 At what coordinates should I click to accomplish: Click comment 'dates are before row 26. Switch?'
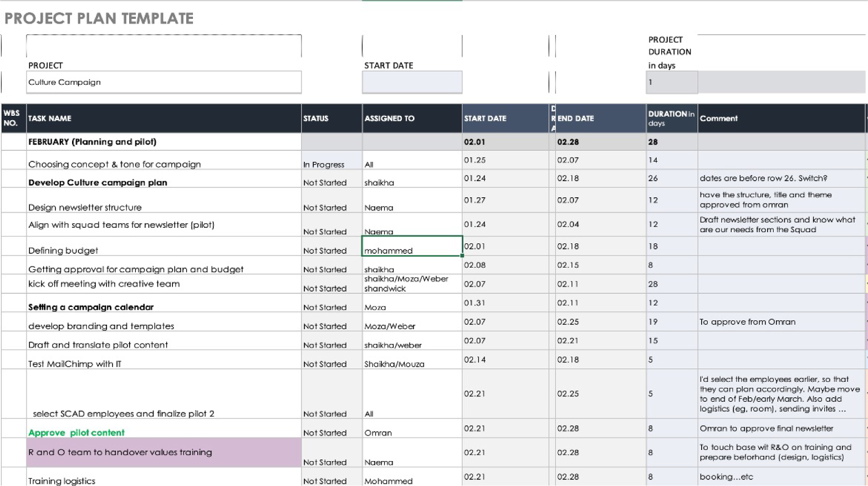click(x=782, y=178)
